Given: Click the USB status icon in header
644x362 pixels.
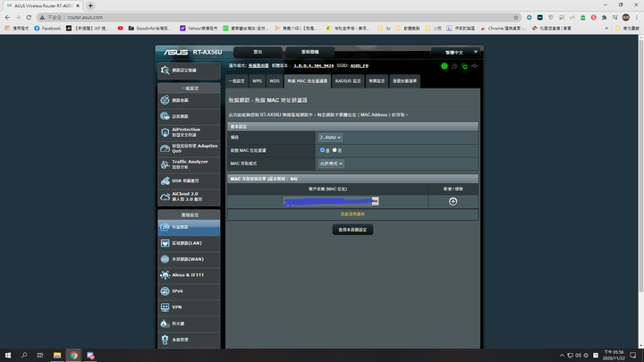Looking at the screenshot, I should pos(474,66).
